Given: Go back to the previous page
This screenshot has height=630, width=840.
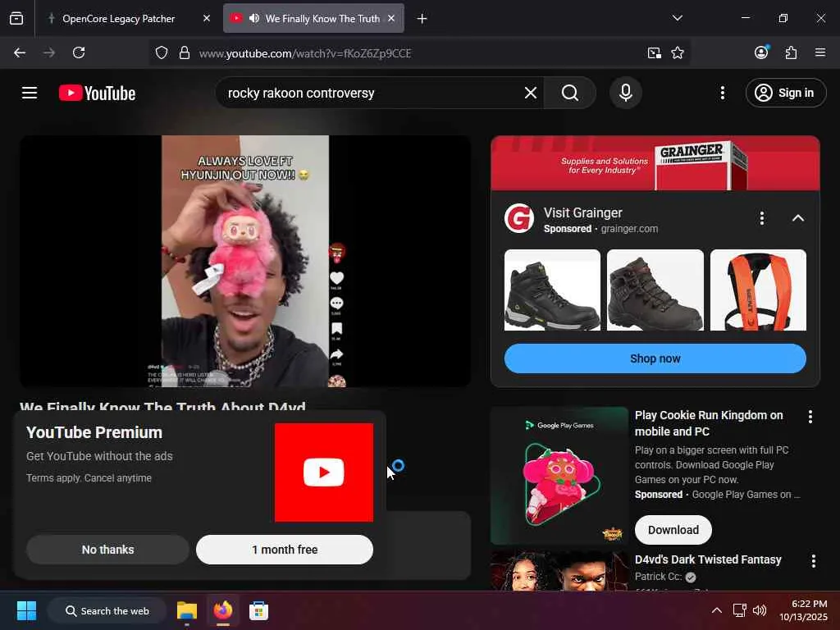Looking at the screenshot, I should pos(20,52).
